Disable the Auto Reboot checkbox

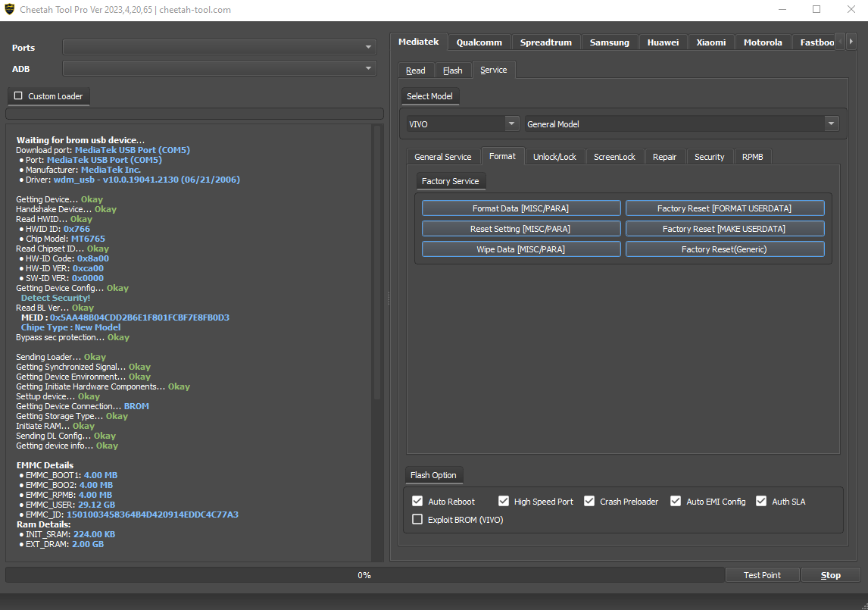click(x=417, y=501)
